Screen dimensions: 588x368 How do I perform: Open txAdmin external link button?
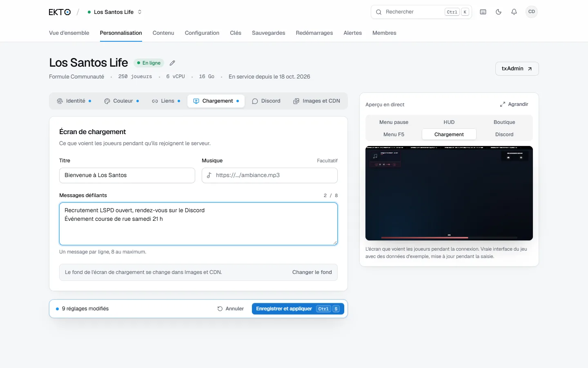tap(517, 69)
